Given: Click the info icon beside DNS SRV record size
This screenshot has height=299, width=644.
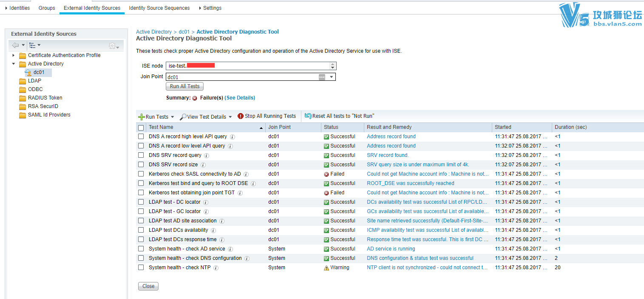Looking at the screenshot, I should pos(203,165).
